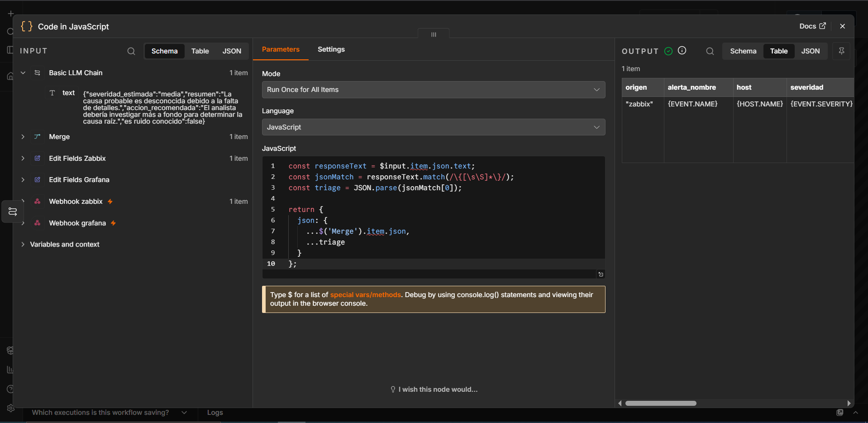
Task: Switch input view to Schema
Action: coord(164,51)
